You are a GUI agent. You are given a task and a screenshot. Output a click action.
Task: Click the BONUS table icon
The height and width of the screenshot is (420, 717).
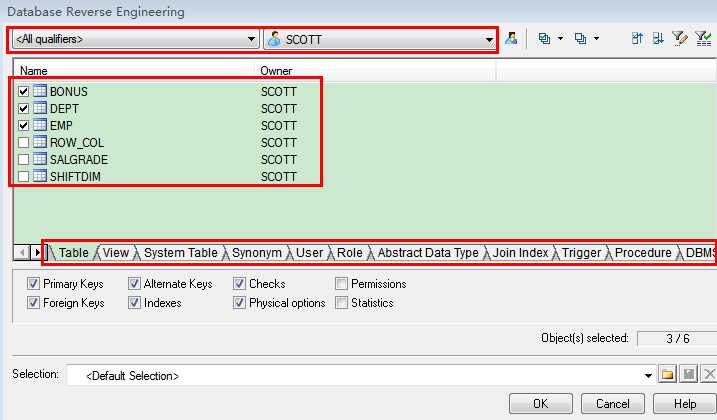pos(40,91)
